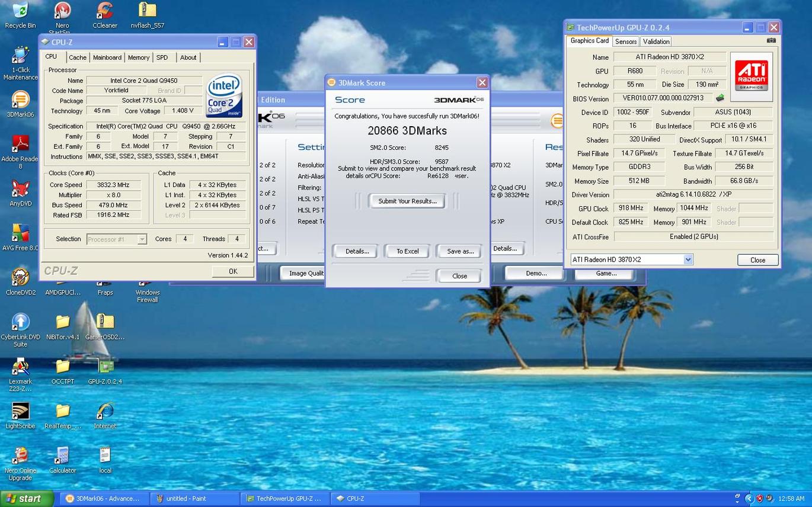Switch to the Cache tab in CPU-Z
The image size is (812, 507).
point(78,57)
